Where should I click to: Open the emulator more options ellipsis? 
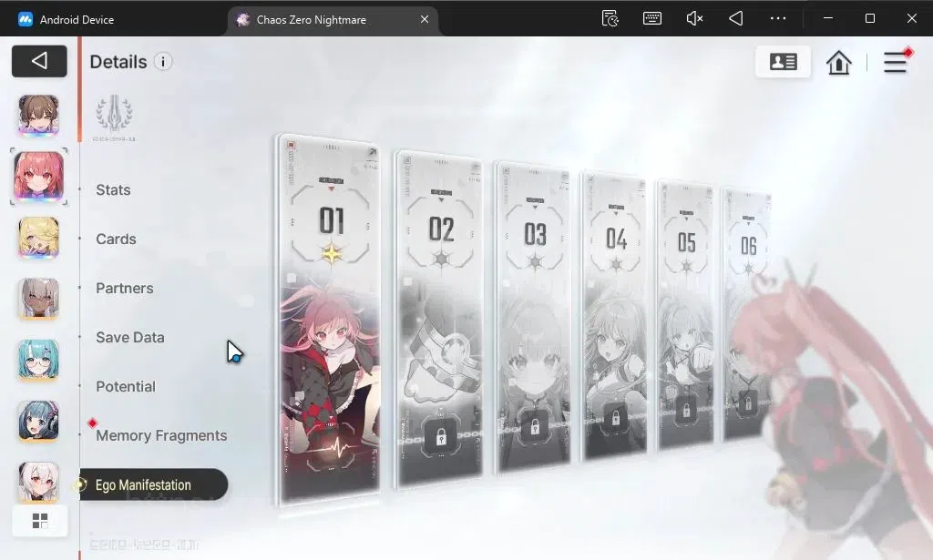click(778, 18)
